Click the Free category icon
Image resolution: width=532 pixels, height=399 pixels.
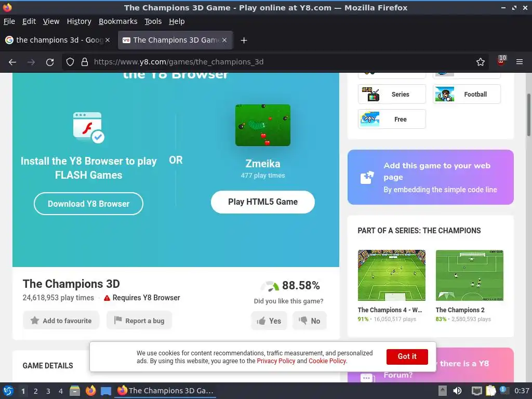[370, 119]
